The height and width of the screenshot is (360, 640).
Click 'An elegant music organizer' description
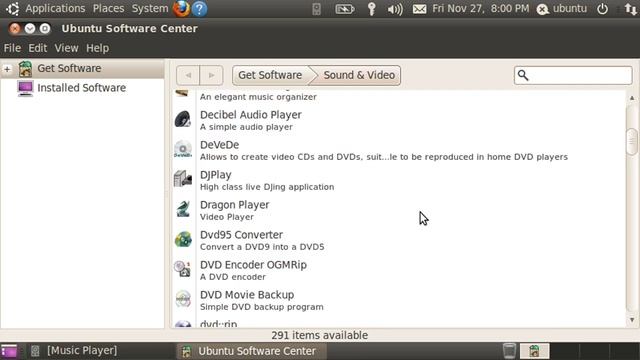(258, 97)
